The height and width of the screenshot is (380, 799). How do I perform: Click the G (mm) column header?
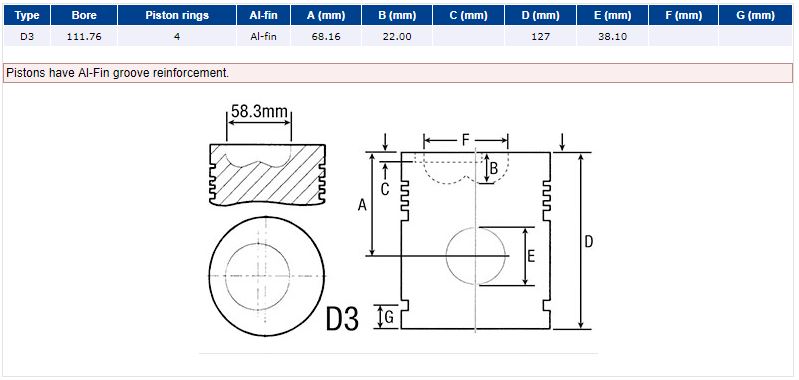click(x=756, y=15)
